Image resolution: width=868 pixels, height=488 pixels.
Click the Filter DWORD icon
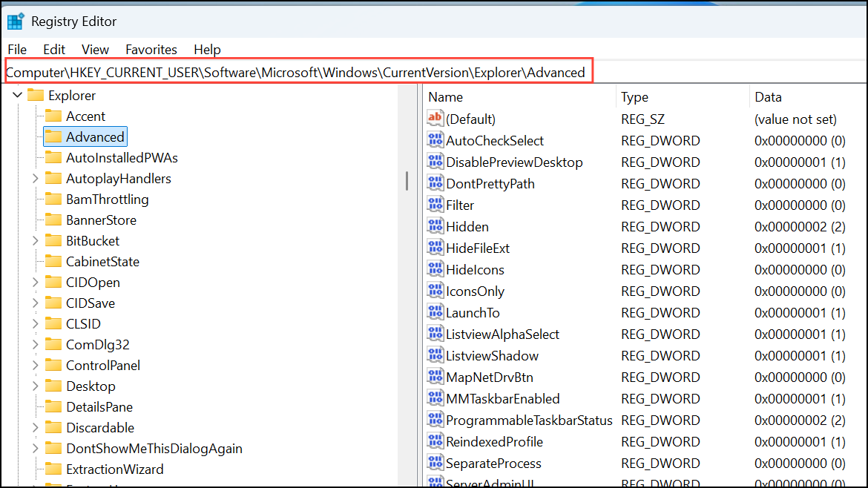tap(435, 205)
